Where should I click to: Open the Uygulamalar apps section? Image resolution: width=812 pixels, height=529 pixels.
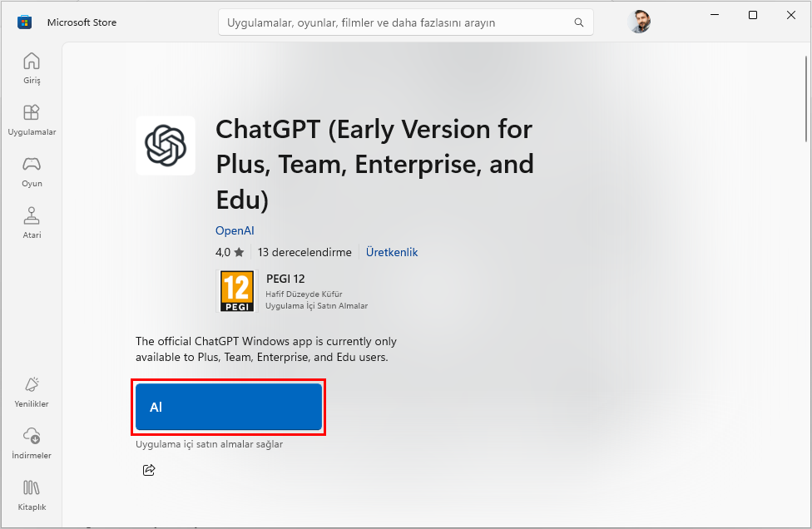click(31, 119)
